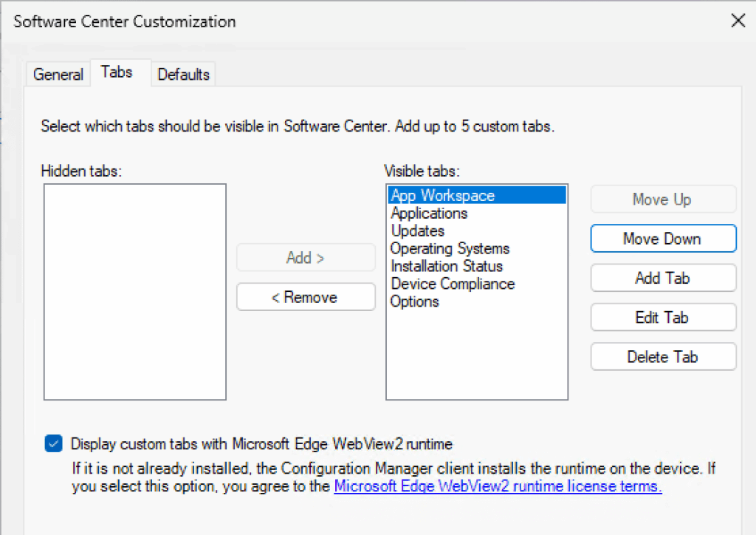
Task: Select the Tabs tab
Action: click(117, 72)
